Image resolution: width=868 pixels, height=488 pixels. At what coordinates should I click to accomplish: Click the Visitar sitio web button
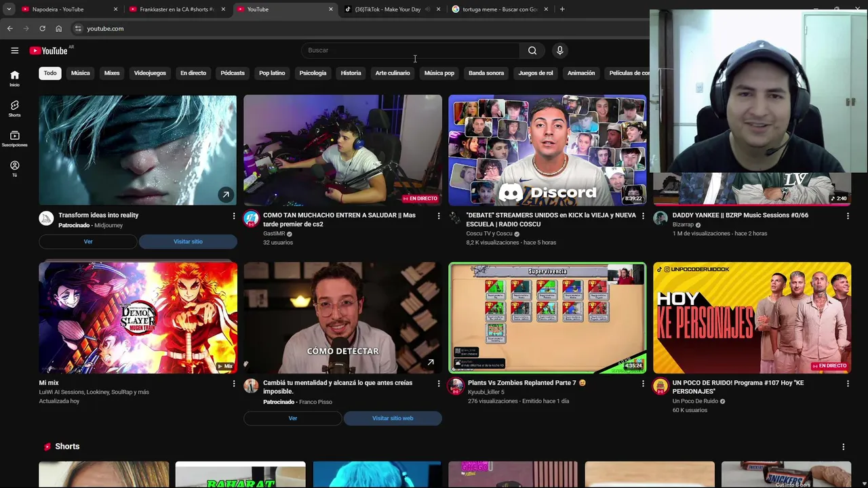[x=393, y=419]
